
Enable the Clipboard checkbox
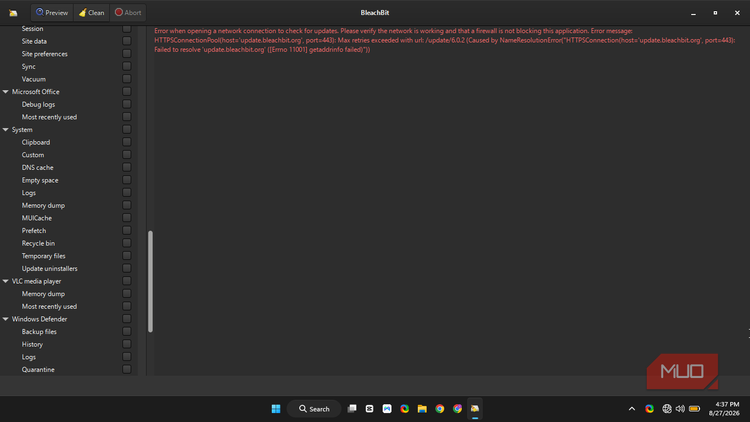127,142
